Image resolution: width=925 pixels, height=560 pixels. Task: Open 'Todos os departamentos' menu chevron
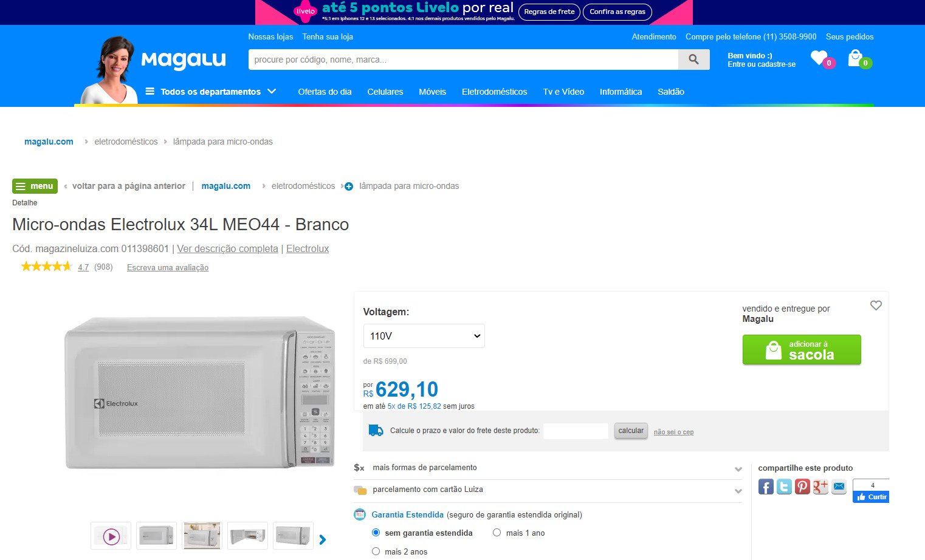pyautogui.click(x=272, y=92)
